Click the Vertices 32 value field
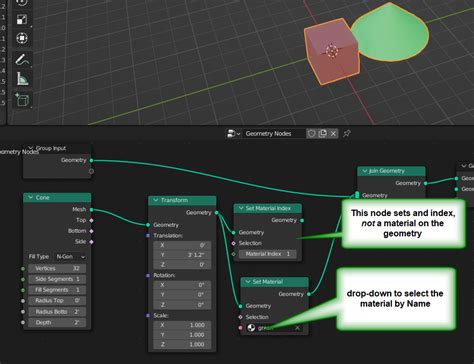 pos(57,268)
